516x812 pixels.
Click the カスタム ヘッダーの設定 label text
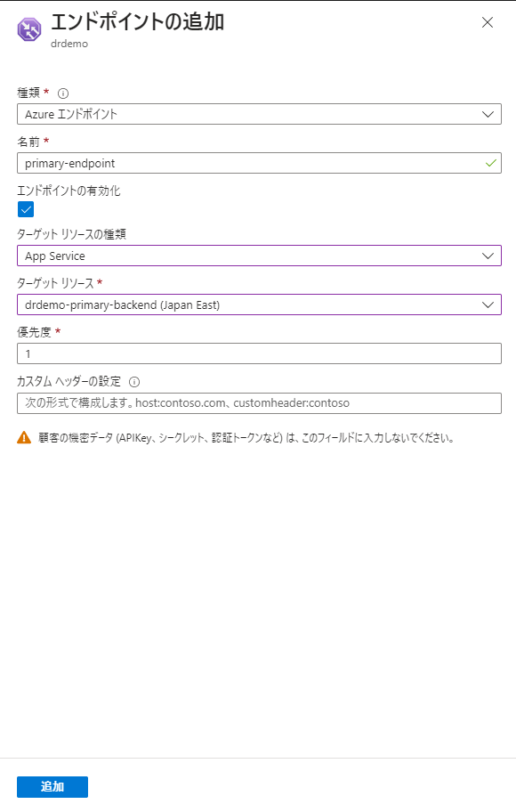69,382
